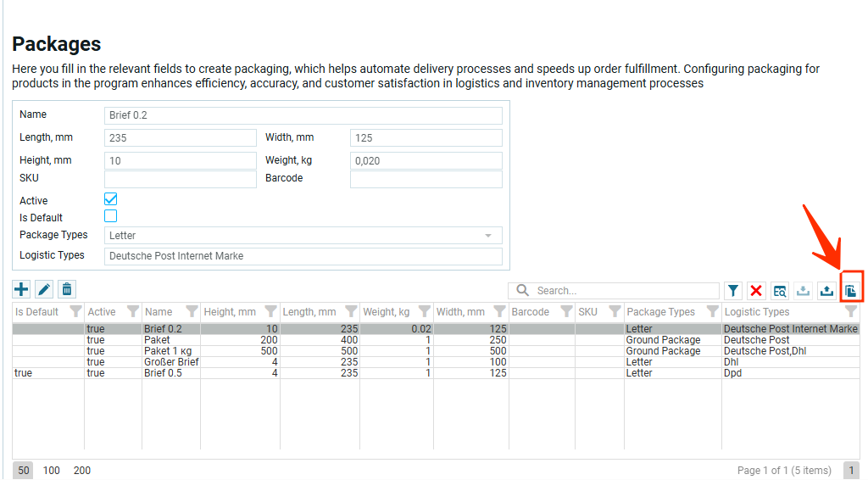The image size is (868, 480).
Task: Click the copy package icon in red box
Action: point(851,291)
